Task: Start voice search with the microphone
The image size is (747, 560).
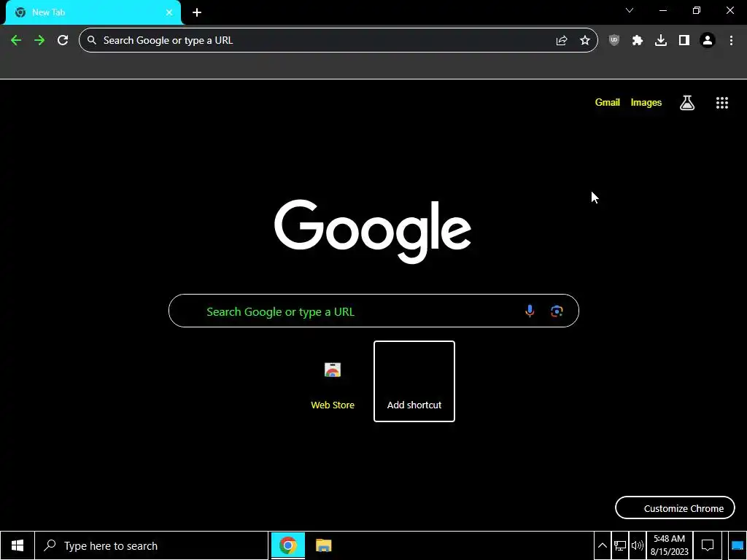Action: tap(530, 311)
